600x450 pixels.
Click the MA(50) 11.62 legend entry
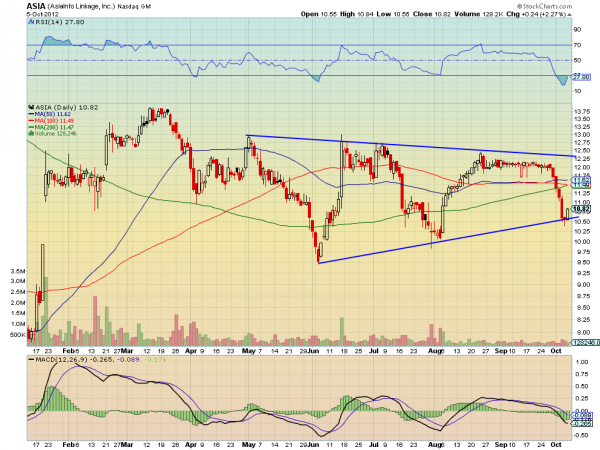[x=53, y=114]
